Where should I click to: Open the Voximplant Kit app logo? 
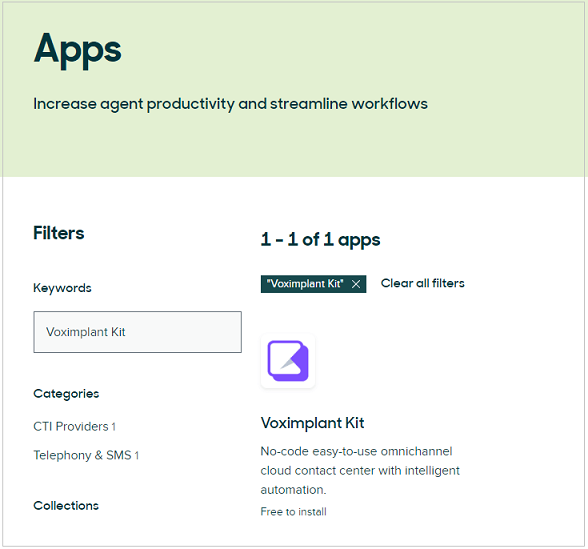[x=288, y=360]
